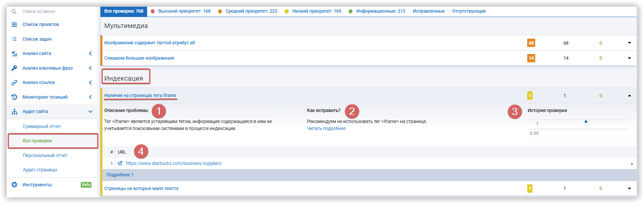Click the Описание проблемы heading
The image size is (644, 204).
126,110
